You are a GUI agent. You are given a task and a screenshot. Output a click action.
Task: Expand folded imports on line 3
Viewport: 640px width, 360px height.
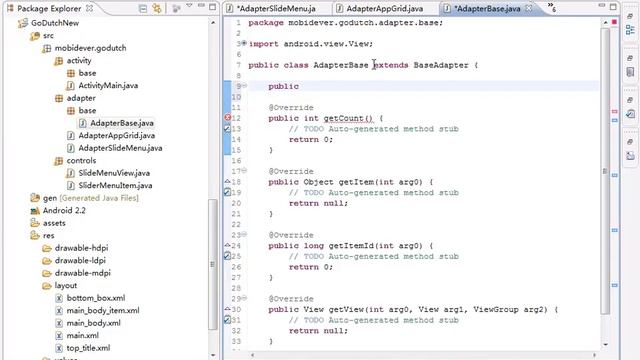point(244,43)
